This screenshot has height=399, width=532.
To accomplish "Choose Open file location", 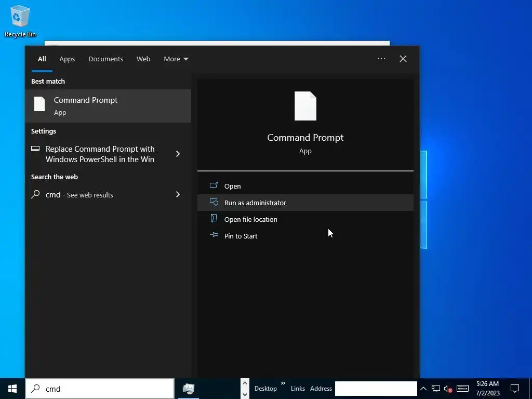I will 305,219.
